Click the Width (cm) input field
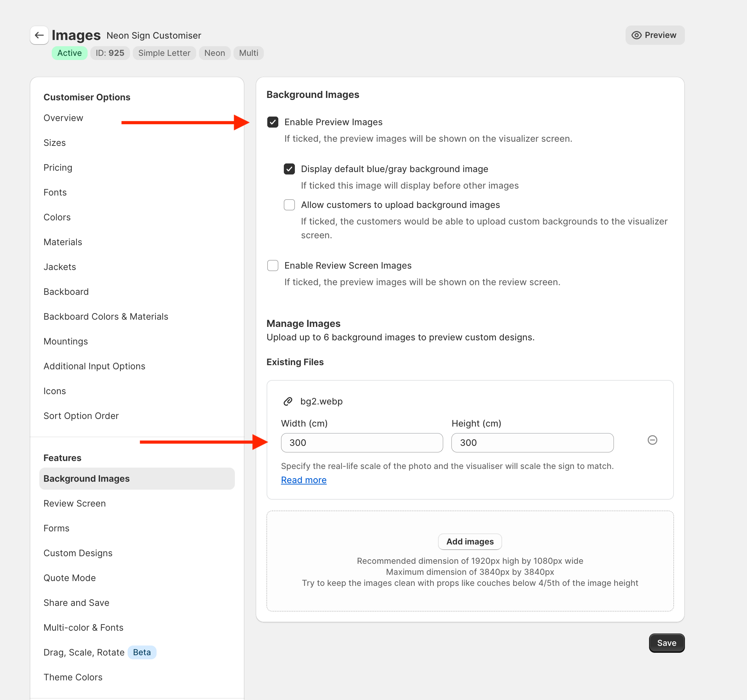The width and height of the screenshot is (747, 700). click(361, 443)
